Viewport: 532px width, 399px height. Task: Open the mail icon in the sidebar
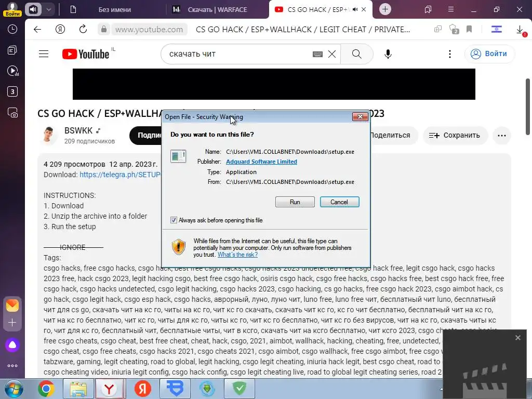point(12,305)
